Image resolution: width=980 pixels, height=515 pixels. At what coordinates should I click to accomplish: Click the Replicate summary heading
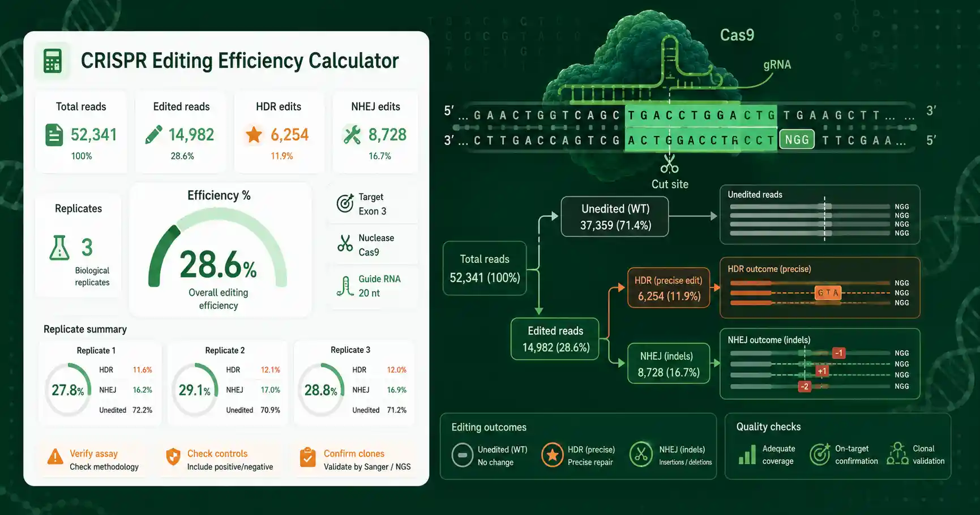pyautogui.click(x=85, y=329)
